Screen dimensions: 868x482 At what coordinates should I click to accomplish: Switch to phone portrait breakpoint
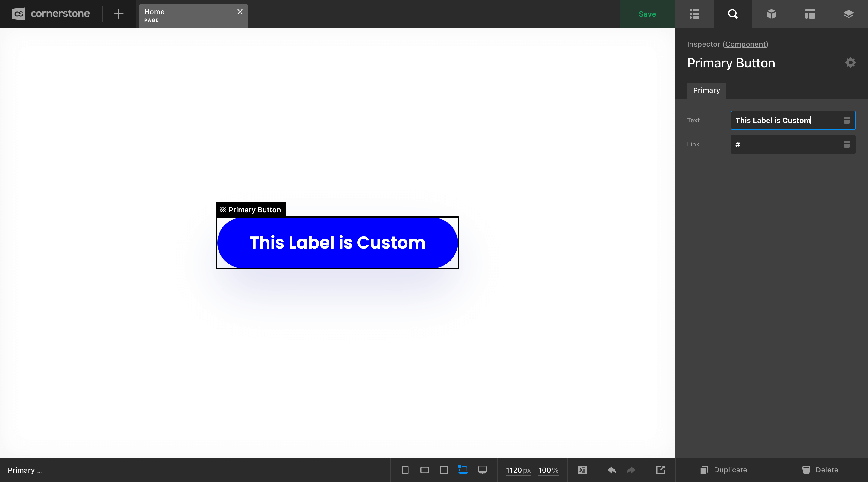[405, 470]
